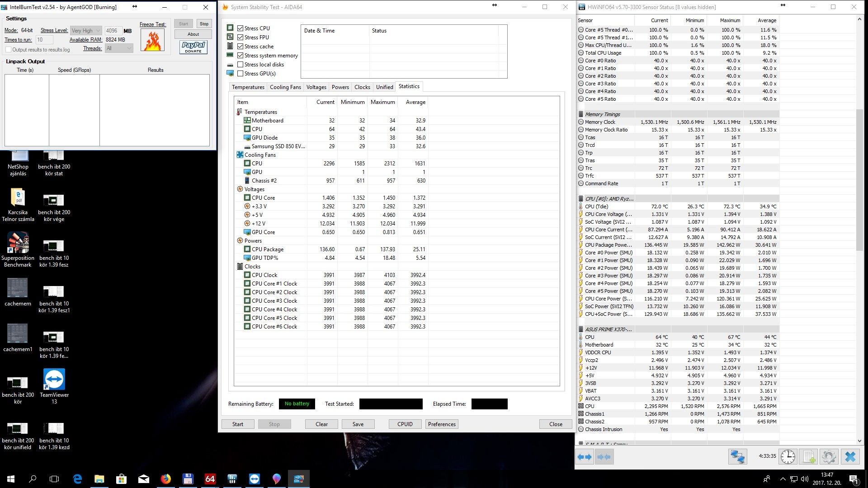The image size is (868, 488).
Task: Show hidden tray icons chevron
Action: coord(783,479)
